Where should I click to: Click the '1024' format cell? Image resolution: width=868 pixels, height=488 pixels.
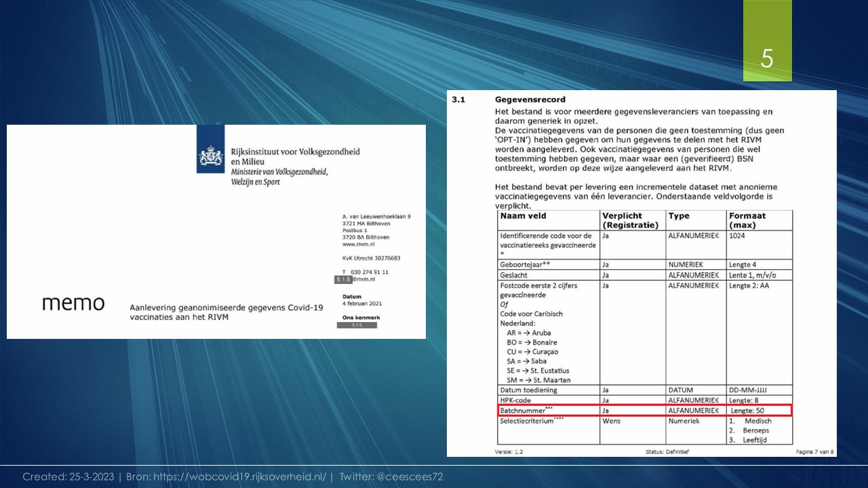pyautogui.click(x=759, y=245)
